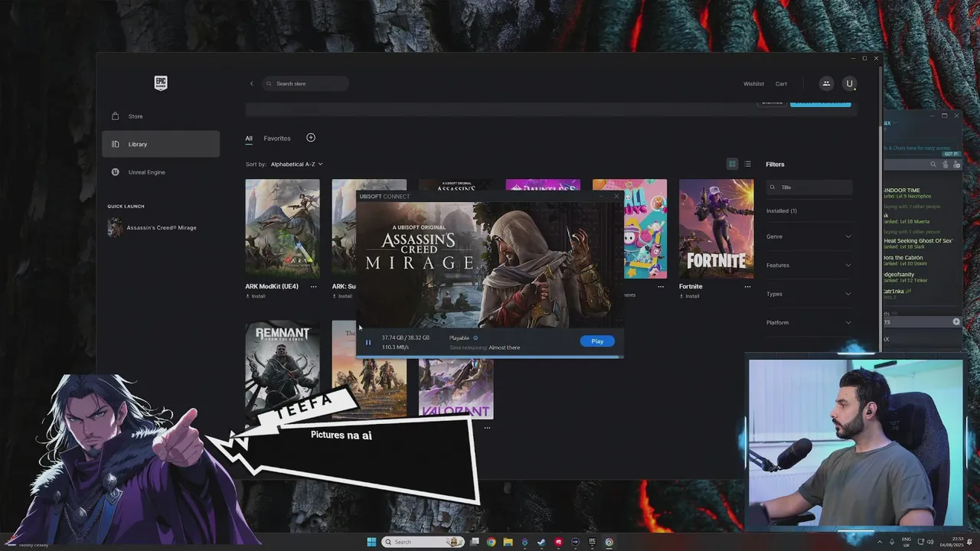Viewport: 980px width, 551px height.
Task: Install Fortnite
Action: (689, 296)
